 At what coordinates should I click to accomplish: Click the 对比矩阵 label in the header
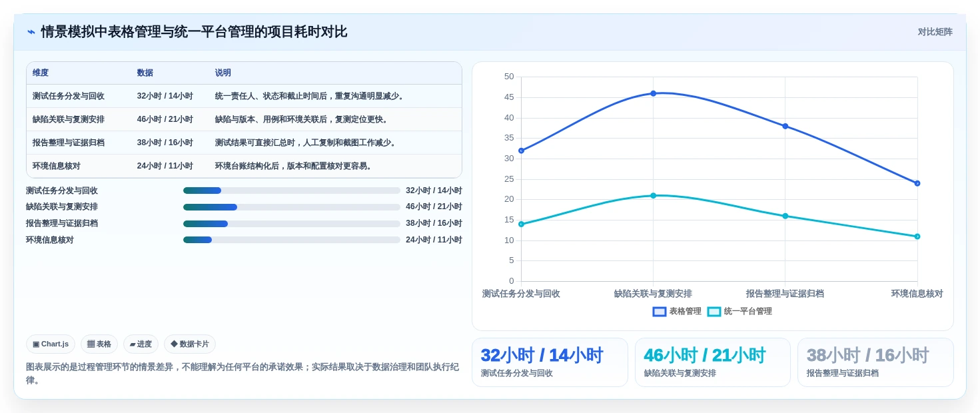[x=935, y=32]
